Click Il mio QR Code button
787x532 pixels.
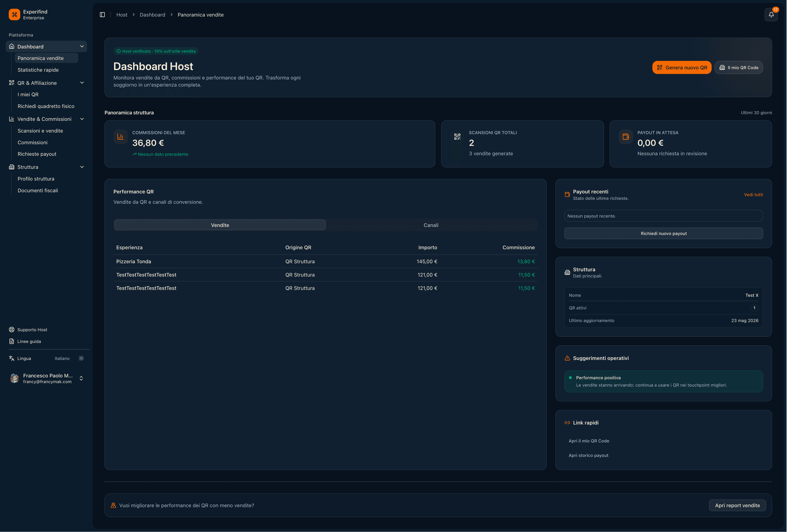[x=739, y=67]
